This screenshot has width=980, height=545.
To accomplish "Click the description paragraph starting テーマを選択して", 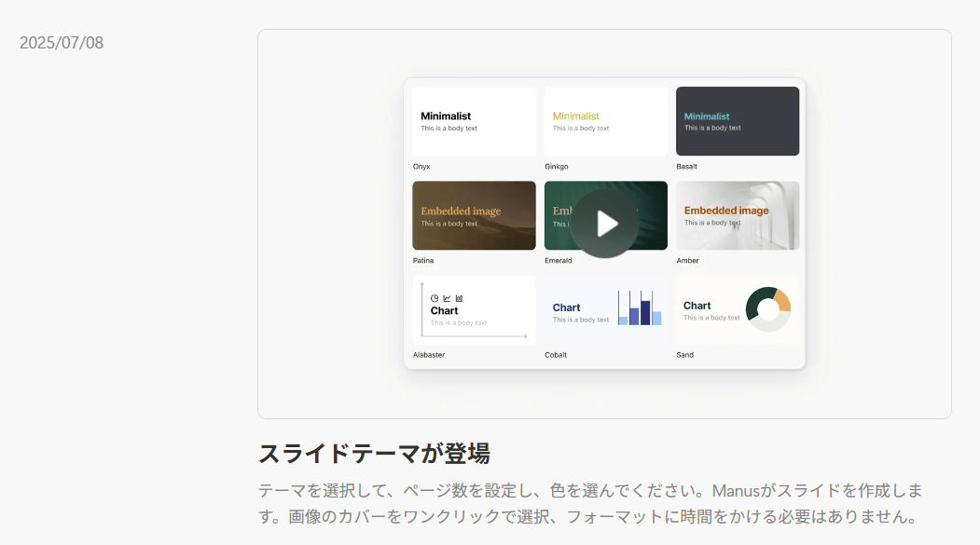I will [590, 504].
